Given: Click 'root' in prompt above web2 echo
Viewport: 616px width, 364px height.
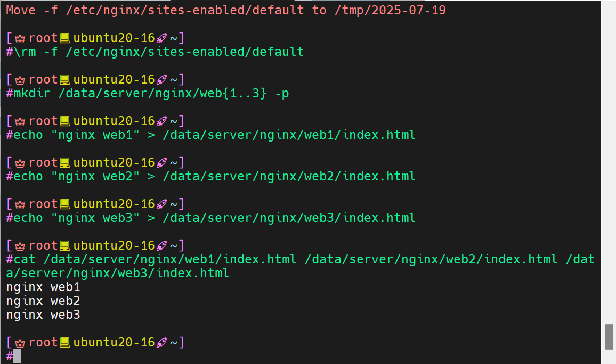Looking at the screenshot, I should 43,162.
